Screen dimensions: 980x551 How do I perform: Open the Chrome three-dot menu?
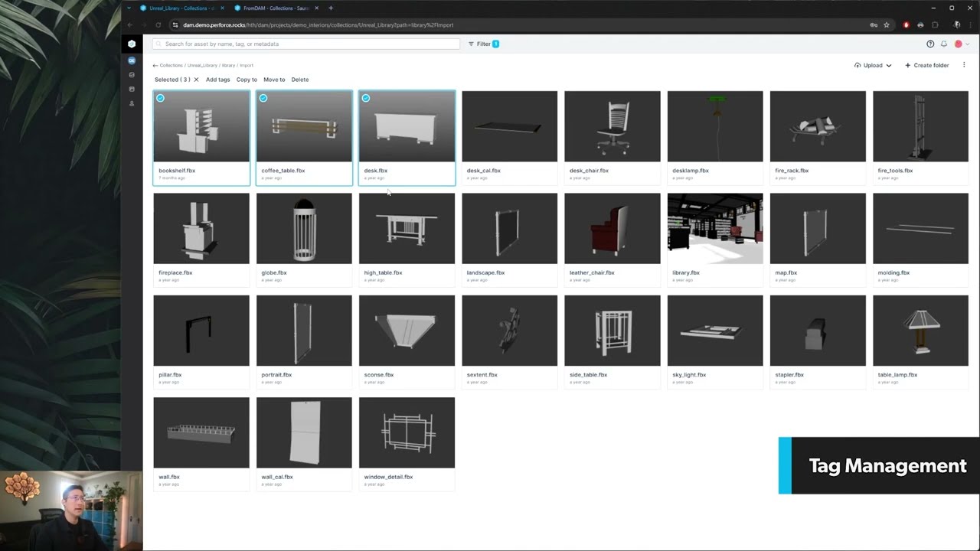click(970, 24)
